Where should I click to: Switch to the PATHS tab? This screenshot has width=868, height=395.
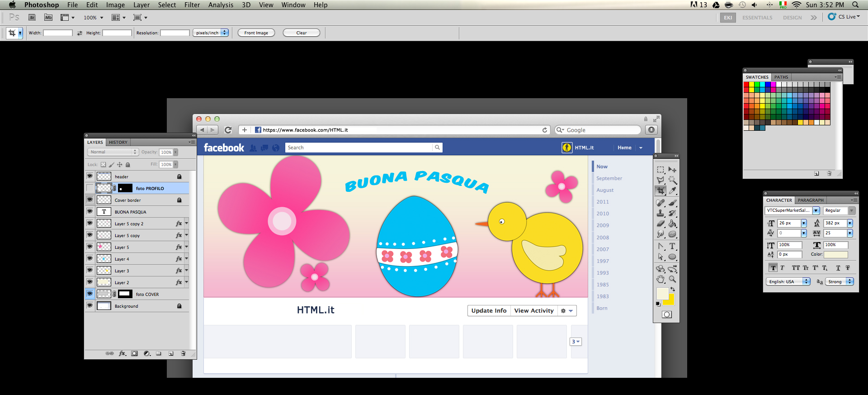[x=781, y=77]
